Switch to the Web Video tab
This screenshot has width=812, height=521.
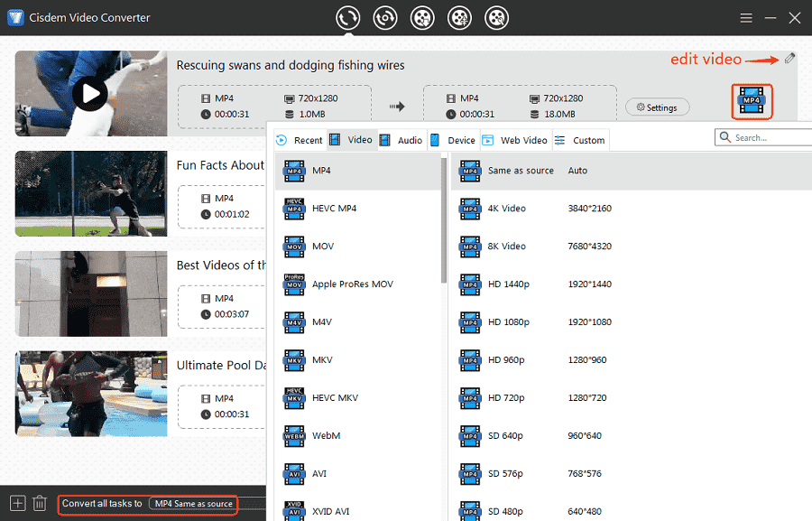click(x=515, y=140)
